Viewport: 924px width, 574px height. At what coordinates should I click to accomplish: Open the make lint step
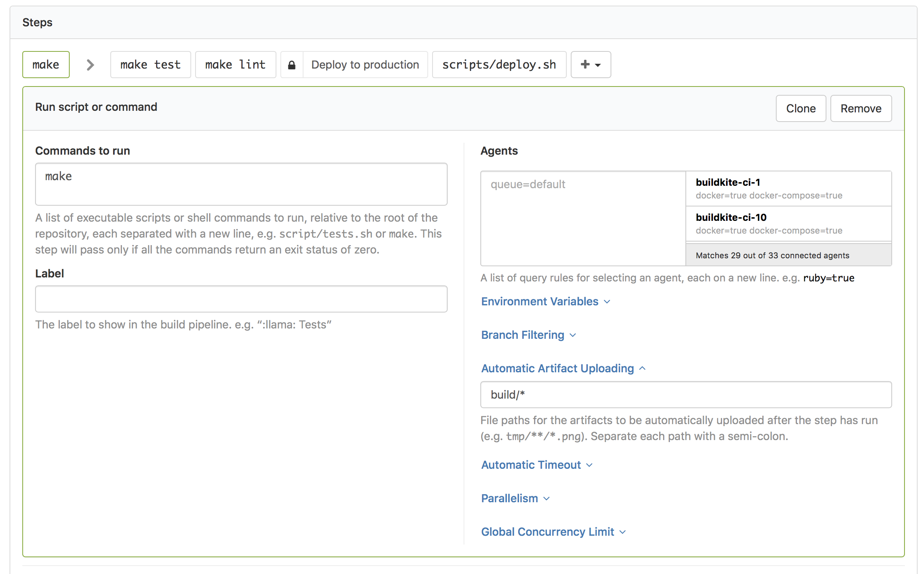pos(235,65)
